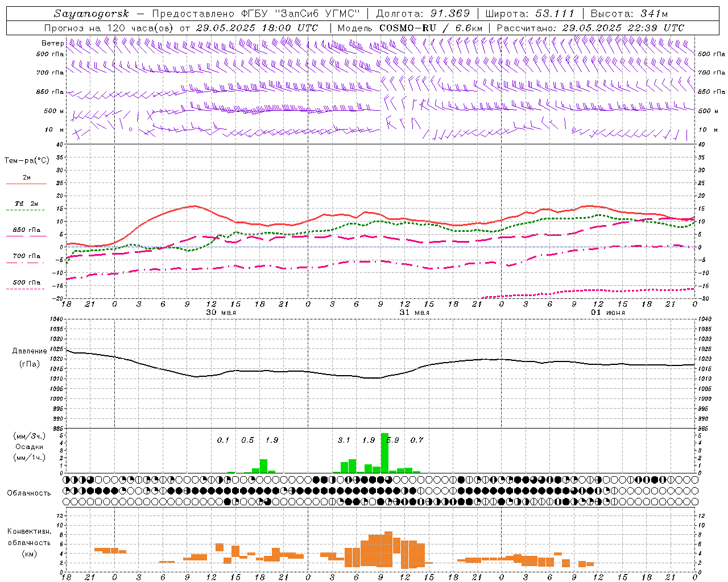The image size is (728, 582).
Task: Click the '01 июня' date label
Action: click(x=608, y=312)
